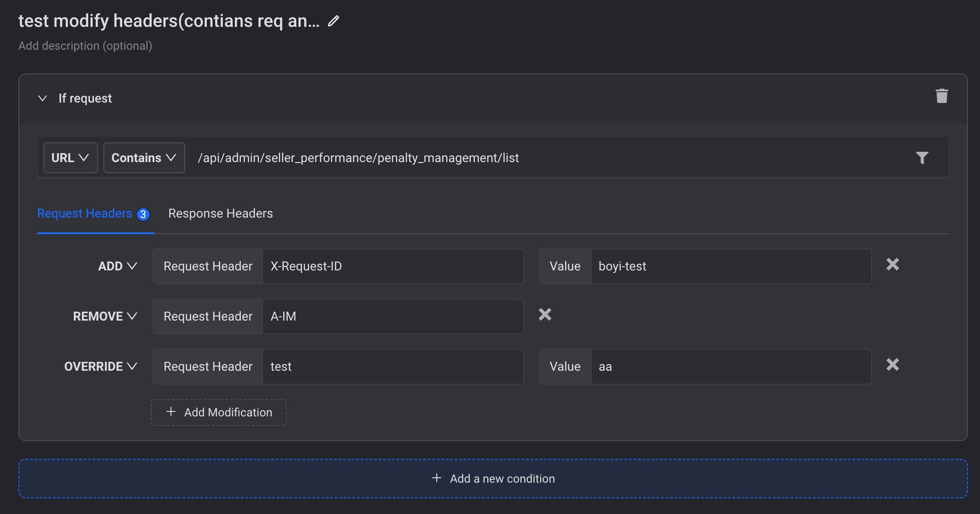Switch to the Response Headers tab

tap(220, 214)
